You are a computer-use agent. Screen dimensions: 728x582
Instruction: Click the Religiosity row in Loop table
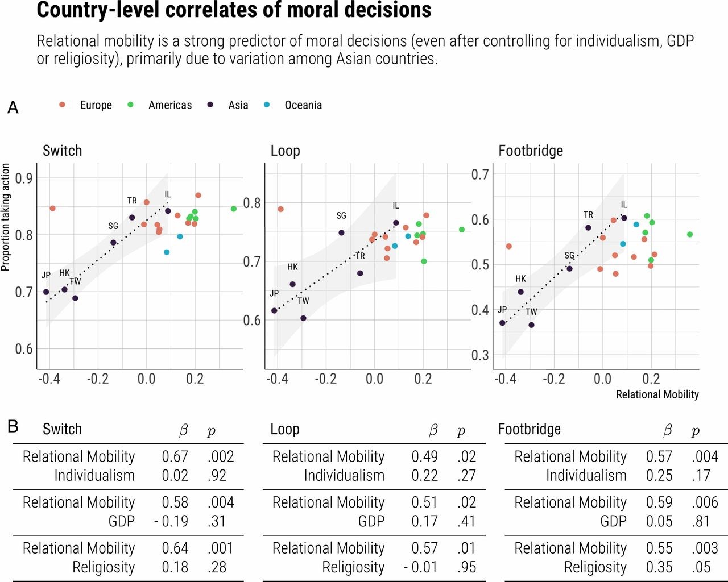[353, 567]
